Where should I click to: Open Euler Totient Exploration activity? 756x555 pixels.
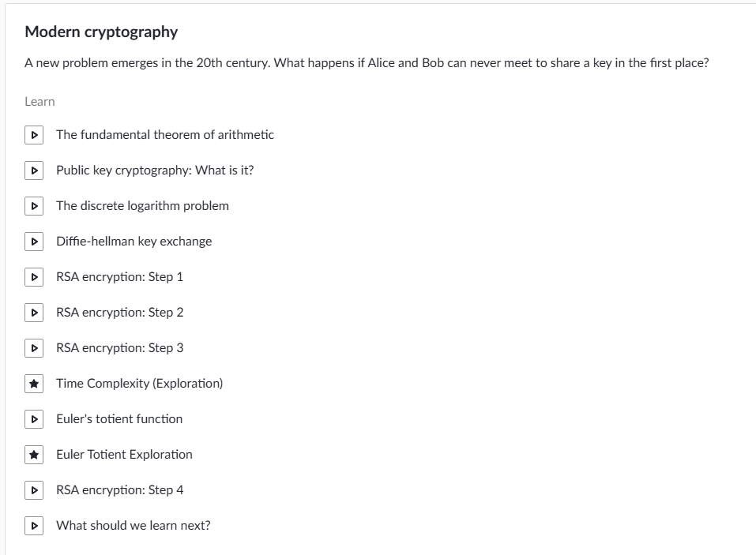(124, 455)
